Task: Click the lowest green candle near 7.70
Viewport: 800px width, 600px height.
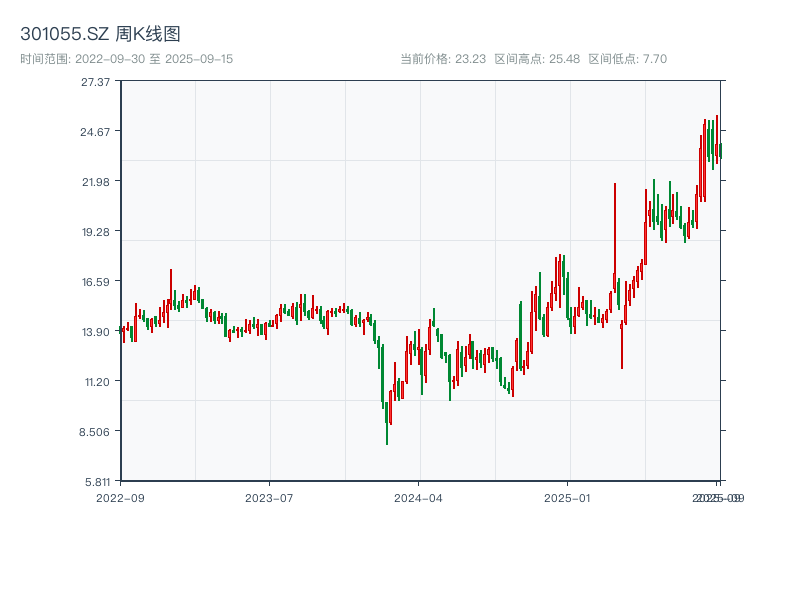Action: coord(387,423)
